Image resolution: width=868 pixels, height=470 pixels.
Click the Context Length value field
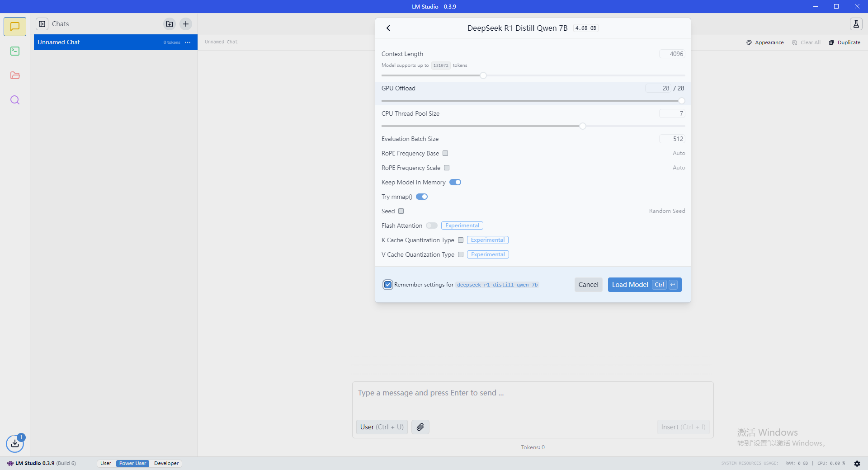coord(672,54)
